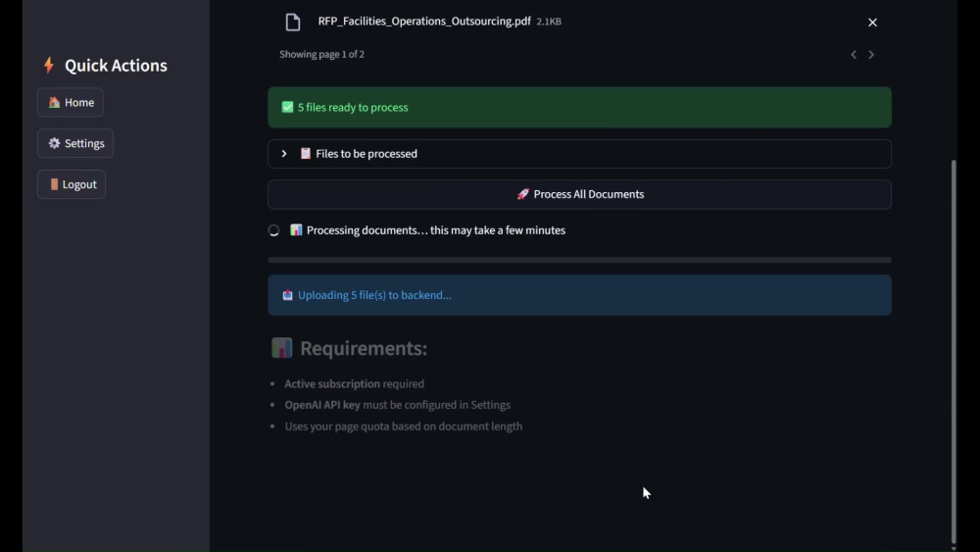Click the bar chart icon next to Requirements
The height and width of the screenshot is (552, 980).
click(x=282, y=348)
